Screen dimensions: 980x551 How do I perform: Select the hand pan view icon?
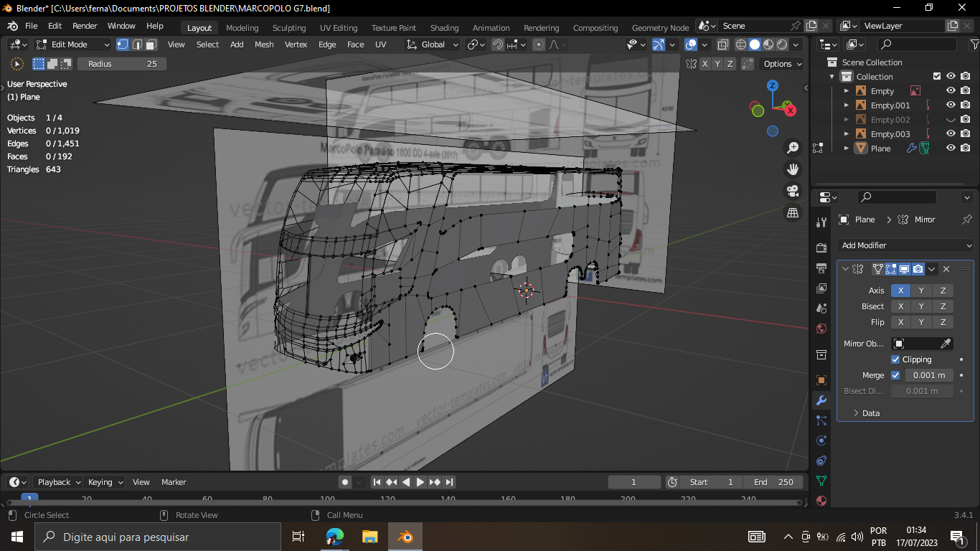pos(793,169)
